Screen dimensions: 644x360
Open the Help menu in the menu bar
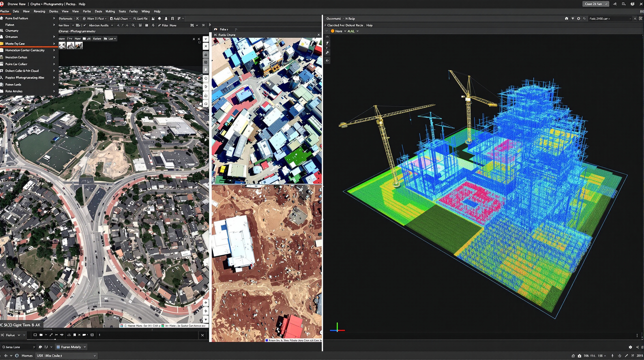coord(157,11)
